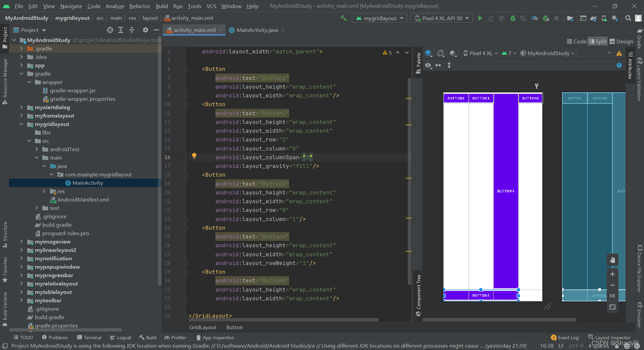This screenshot has height=350, width=644.
Task: Open the Terminal tool window
Action: click(x=89, y=338)
